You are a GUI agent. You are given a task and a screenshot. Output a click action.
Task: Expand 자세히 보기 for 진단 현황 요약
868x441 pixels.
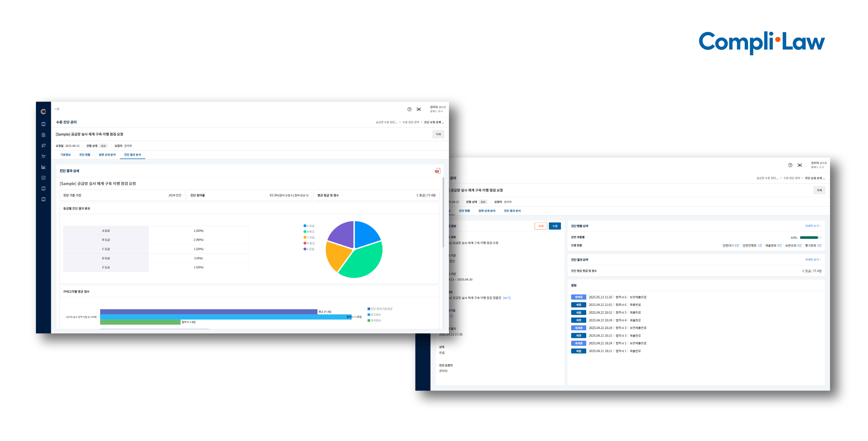813,226
